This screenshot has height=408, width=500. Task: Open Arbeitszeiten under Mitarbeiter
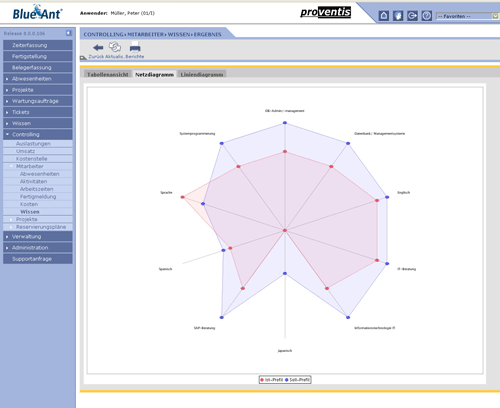pyautogui.click(x=38, y=189)
